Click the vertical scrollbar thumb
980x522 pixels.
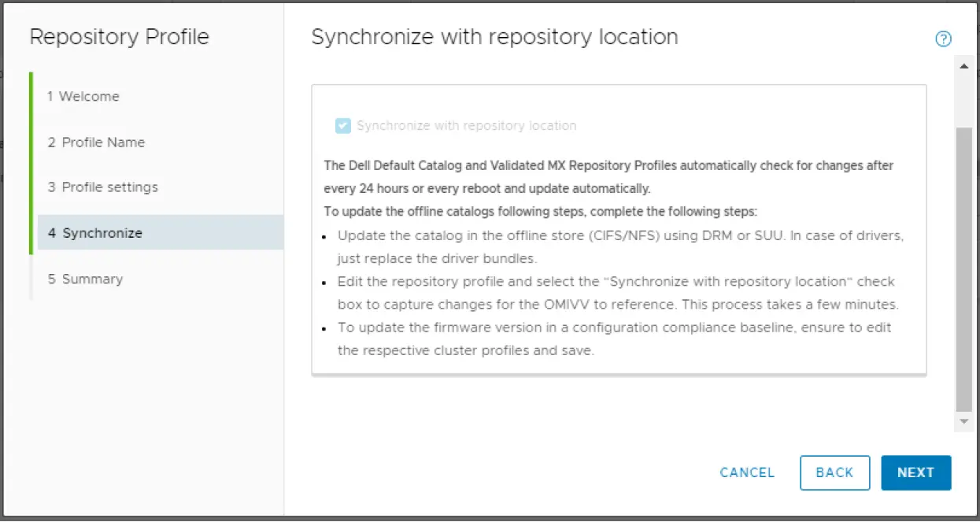coord(963,268)
